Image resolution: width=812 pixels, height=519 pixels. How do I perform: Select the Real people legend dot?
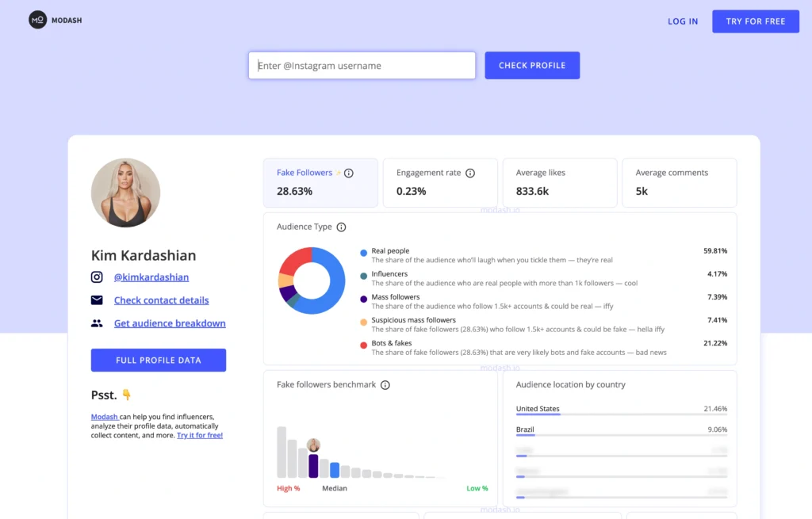[x=363, y=250]
